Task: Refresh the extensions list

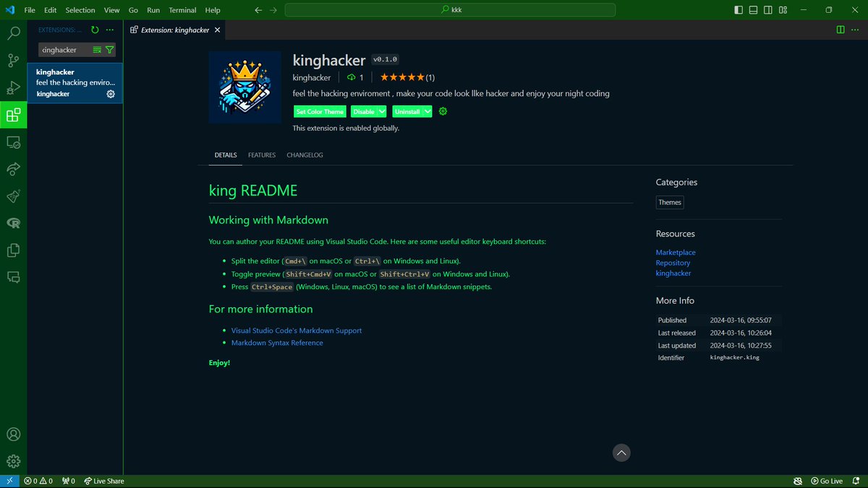Action: [95, 30]
